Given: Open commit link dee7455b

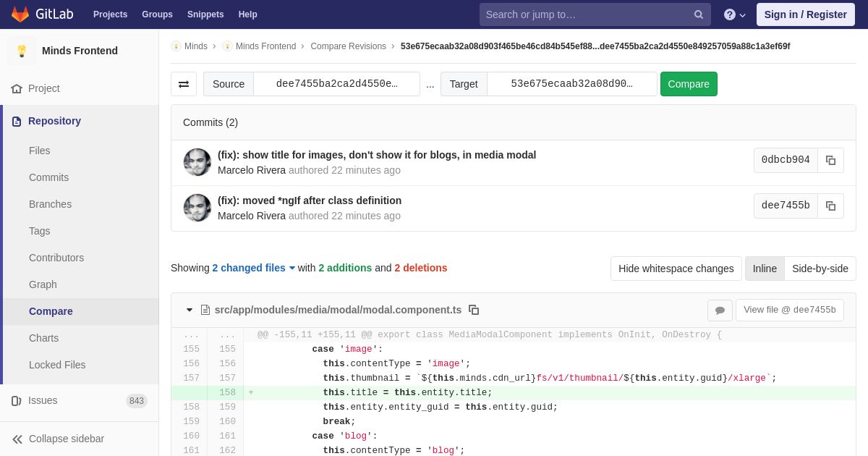Looking at the screenshot, I should [786, 206].
